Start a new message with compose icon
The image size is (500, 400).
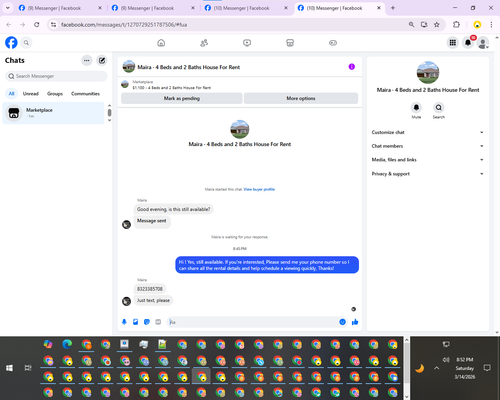tap(102, 60)
